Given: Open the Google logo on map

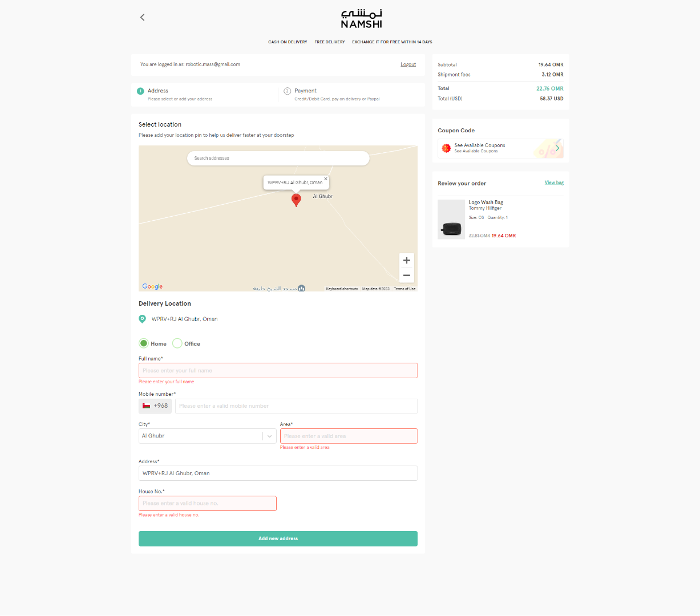Looking at the screenshot, I should pyautogui.click(x=152, y=286).
